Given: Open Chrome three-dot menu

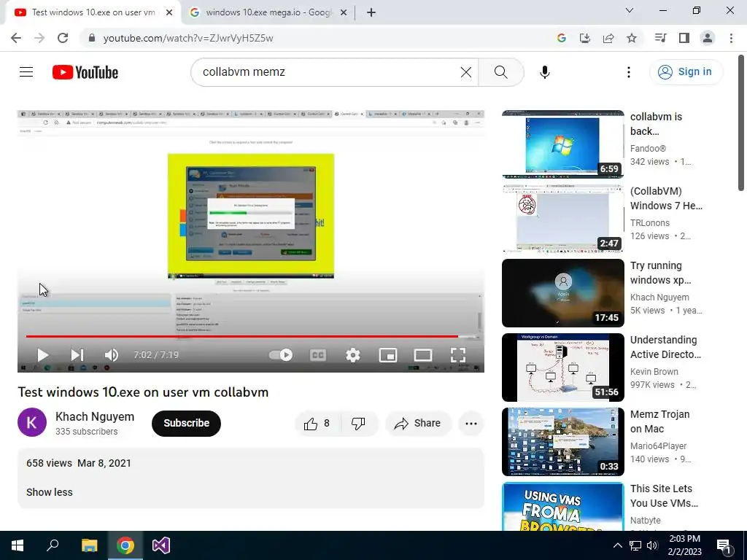Looking at the screenshot, I should [x=731, y=38].
